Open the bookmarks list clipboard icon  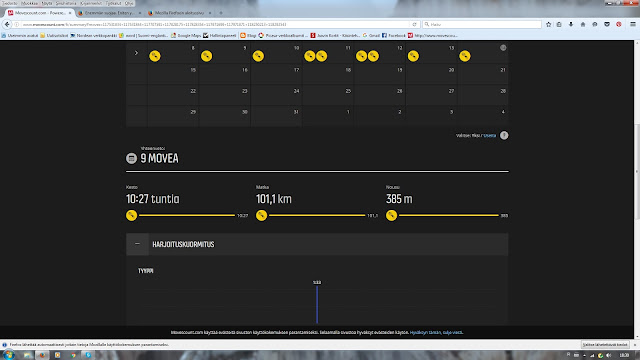(559, 24)
